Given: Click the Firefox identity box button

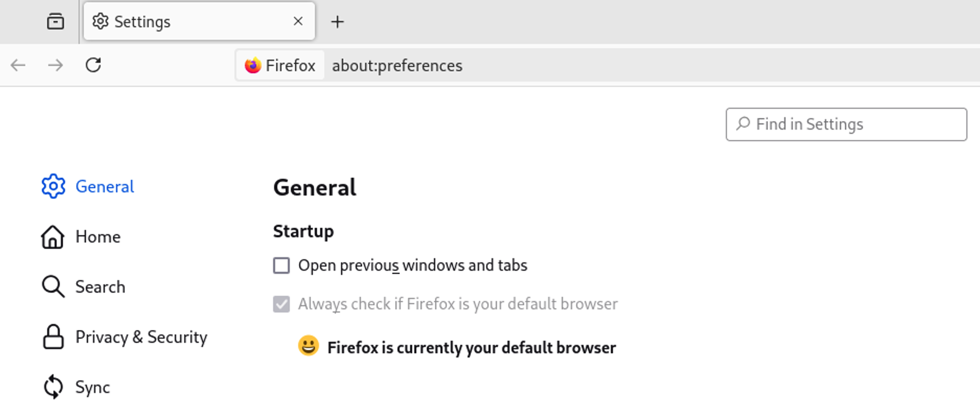Looking at the screenshot, I should (x=280, y=65).
